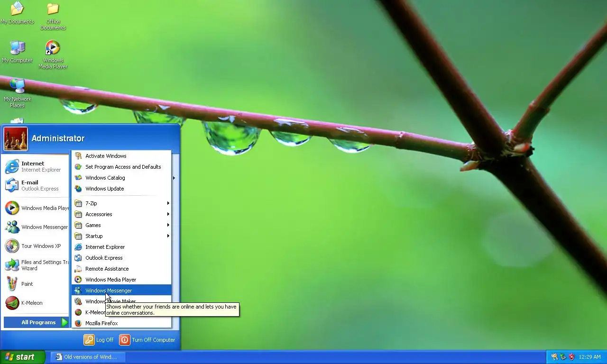
Task: Open E-mail Outlook Express pinned item
Action: coord(37,185)
